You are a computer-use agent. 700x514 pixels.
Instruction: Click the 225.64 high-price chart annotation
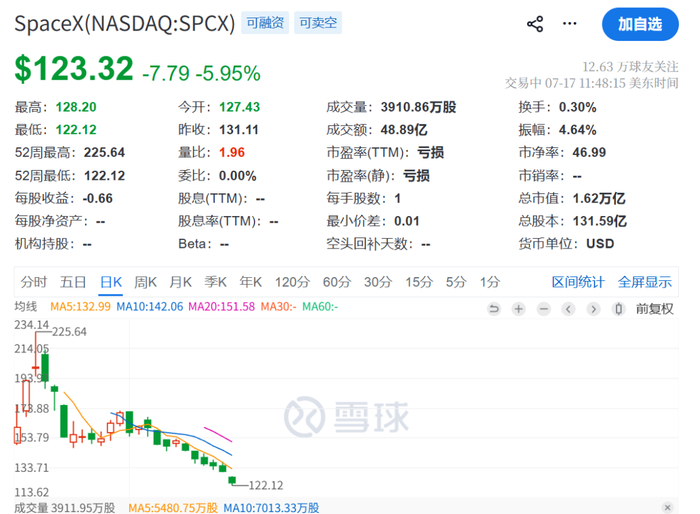tap(69, 332)
